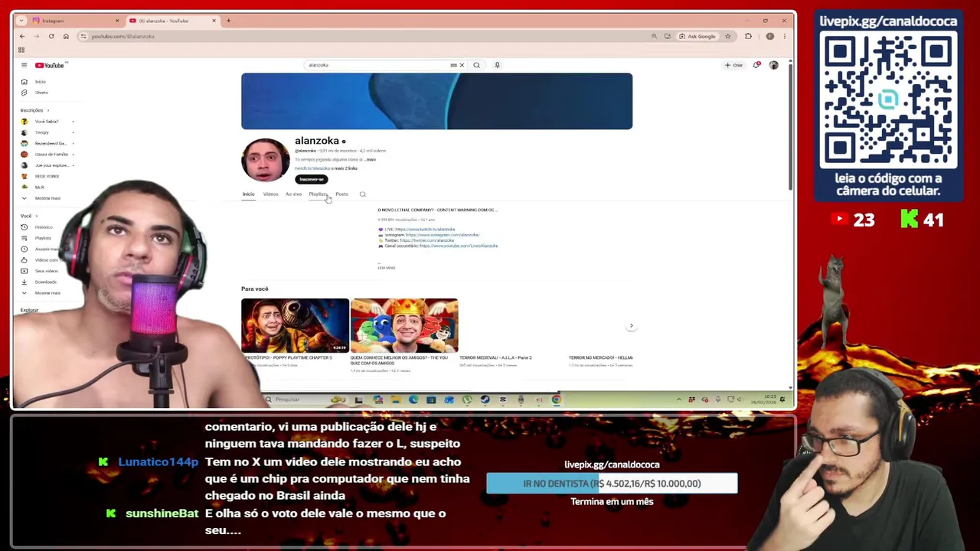Open TERROR MEDIEVAL! - A.I.L.A - Parte 2 video

coord(495,357)
